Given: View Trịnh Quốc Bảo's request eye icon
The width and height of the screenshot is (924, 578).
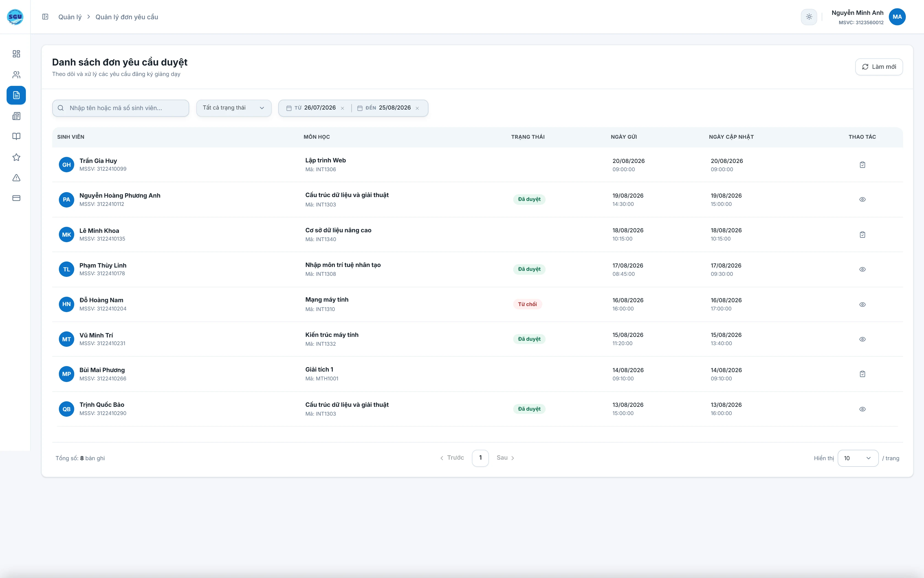Looking at the screenshot, I should click(862, 410).
